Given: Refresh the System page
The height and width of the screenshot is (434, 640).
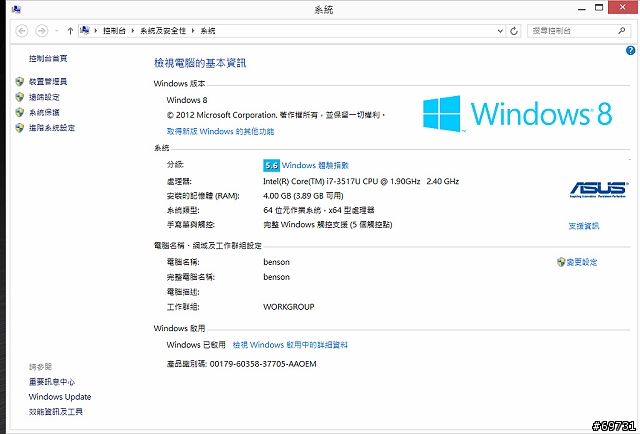Looking at the screenshot, I should (x=514, y=31).
